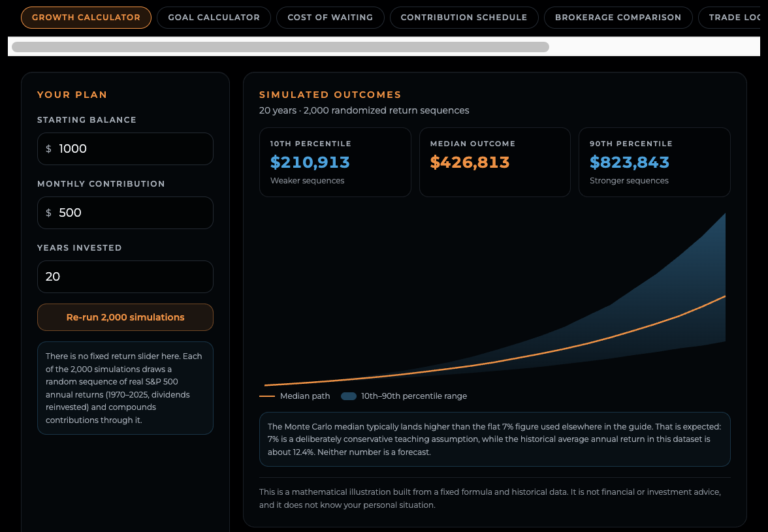Image resolution: width=768 pixels, height=532 pixels.
Task: Click the Starting Balance label
Action: [x=87, y=120]
